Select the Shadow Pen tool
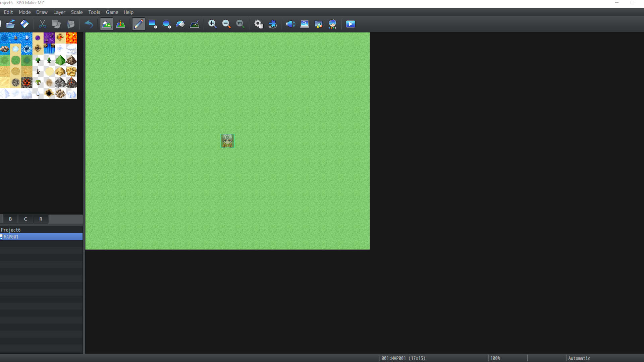Viewport: 644px width, 362px height. click(x=195, y=24)
